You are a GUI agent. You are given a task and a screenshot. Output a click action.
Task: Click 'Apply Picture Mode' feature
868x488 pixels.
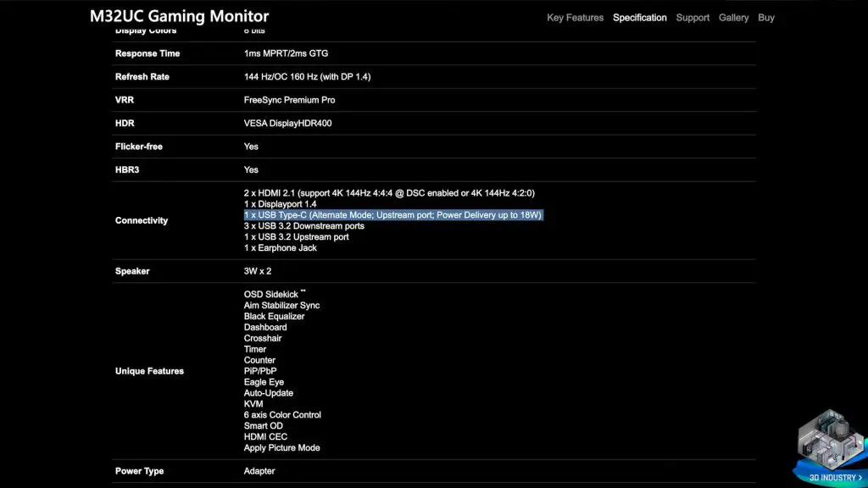tap(281, 447)
